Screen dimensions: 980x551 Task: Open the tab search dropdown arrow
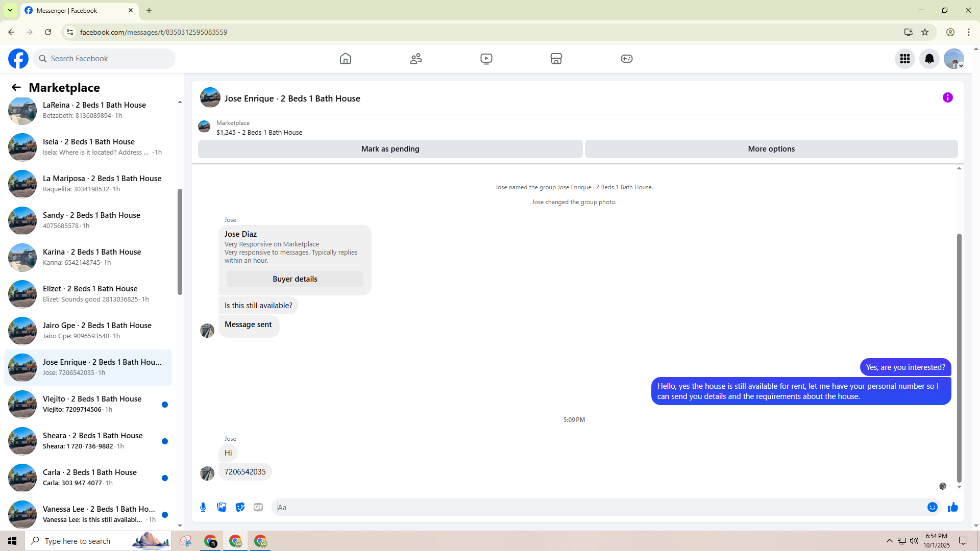(x=10, y=10)
